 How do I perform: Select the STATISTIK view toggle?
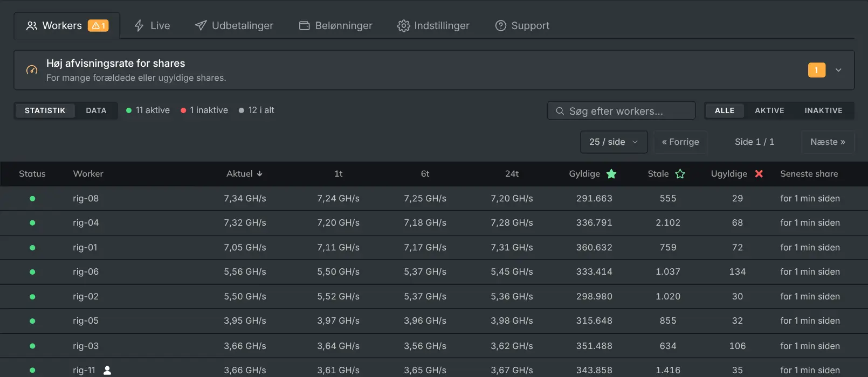[x=45, y=110]
